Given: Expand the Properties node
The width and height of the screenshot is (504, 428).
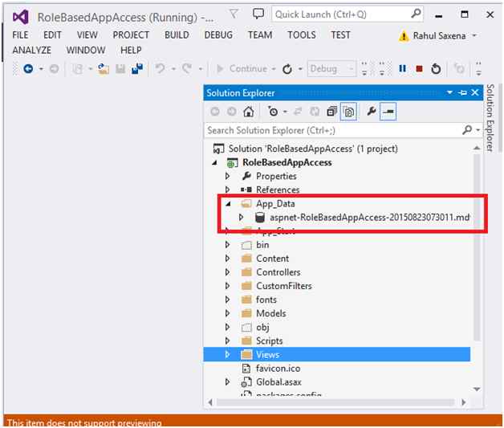Looking at the screenshot, I should coord(227,176).
